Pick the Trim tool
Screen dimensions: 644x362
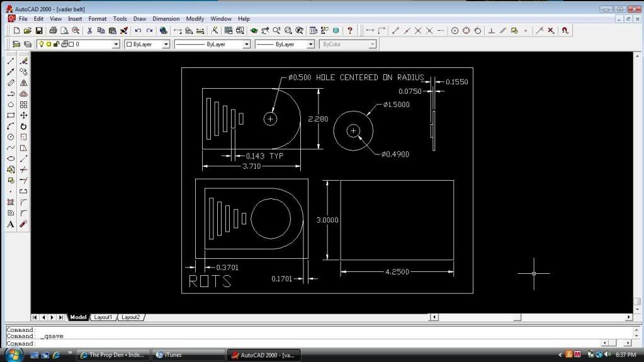tap(24, 170)
